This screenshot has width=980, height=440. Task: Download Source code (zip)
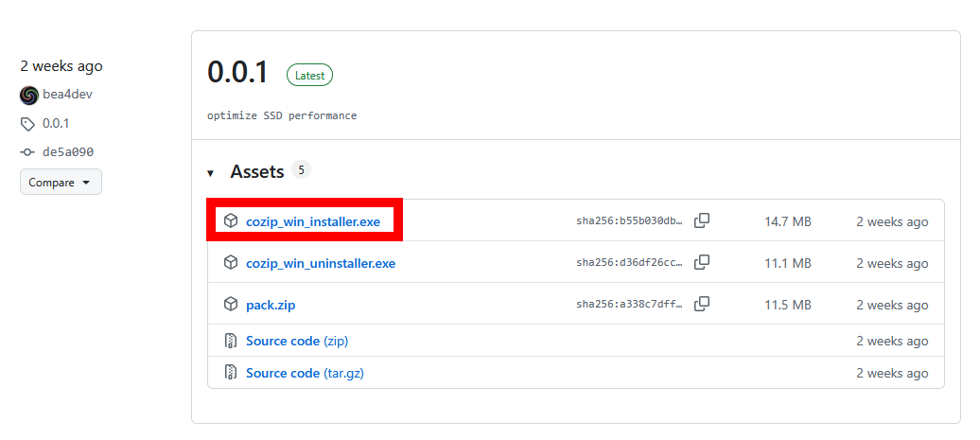coord(297,341)
